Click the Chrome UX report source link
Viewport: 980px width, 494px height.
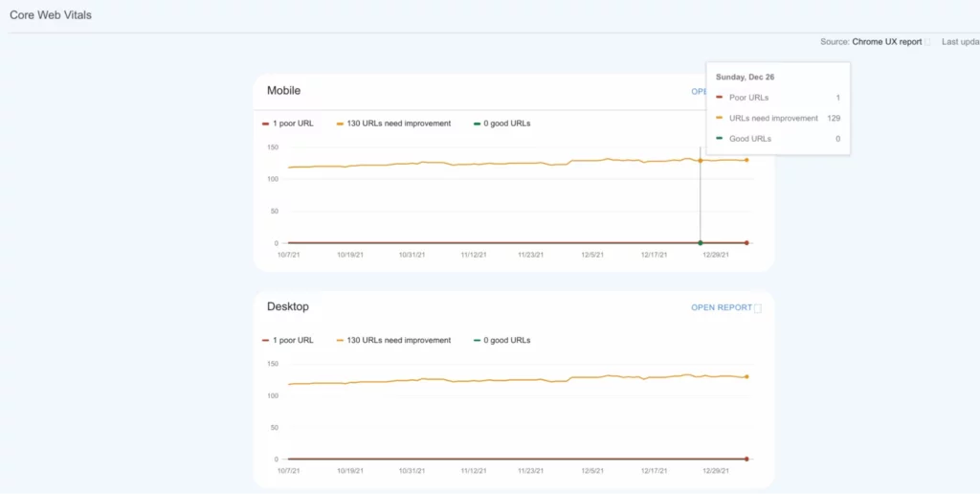(886, 42)
